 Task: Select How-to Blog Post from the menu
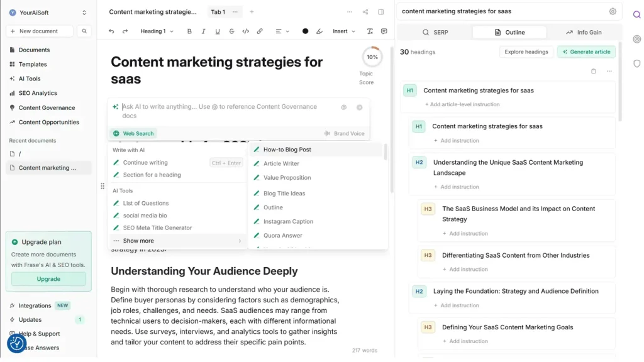tap(287, 150)
